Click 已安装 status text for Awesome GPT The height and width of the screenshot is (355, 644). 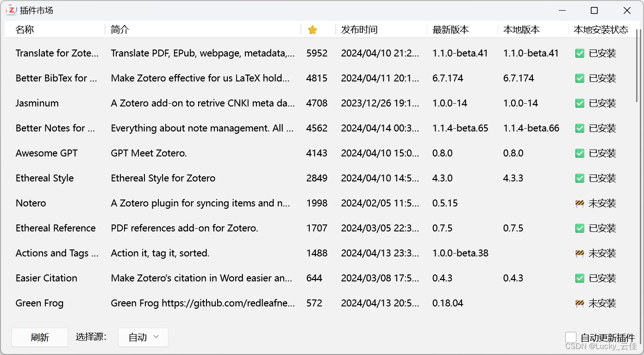602,153
